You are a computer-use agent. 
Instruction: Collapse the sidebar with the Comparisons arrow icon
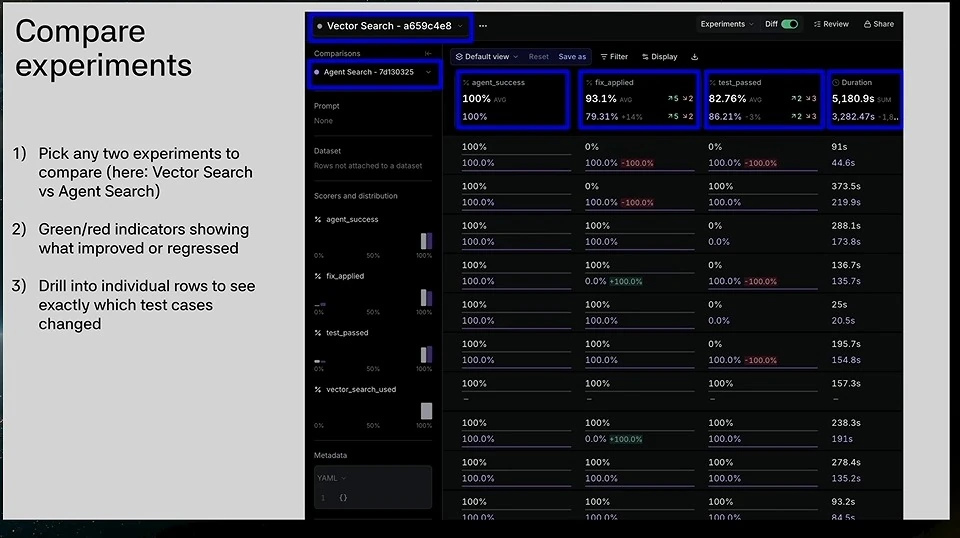pos(427,53)
